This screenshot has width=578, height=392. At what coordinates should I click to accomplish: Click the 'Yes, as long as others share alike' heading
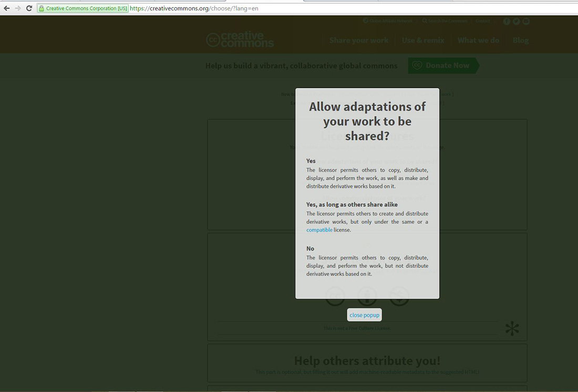(x=352, y=204)
